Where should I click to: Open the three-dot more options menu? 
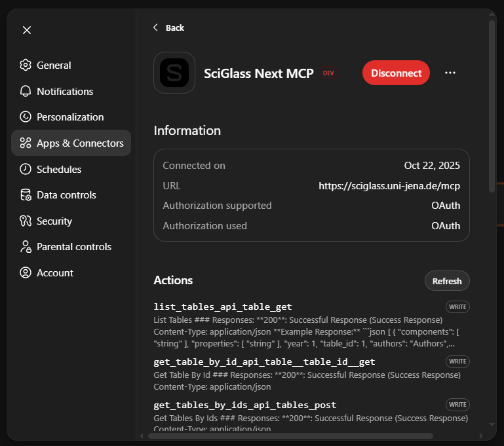coord(450,73)
